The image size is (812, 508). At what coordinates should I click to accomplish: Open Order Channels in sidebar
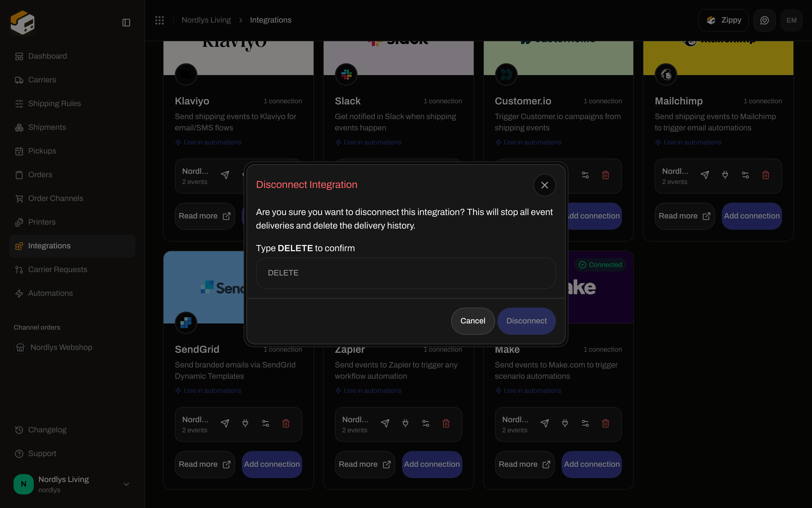[x=72, y=198]
